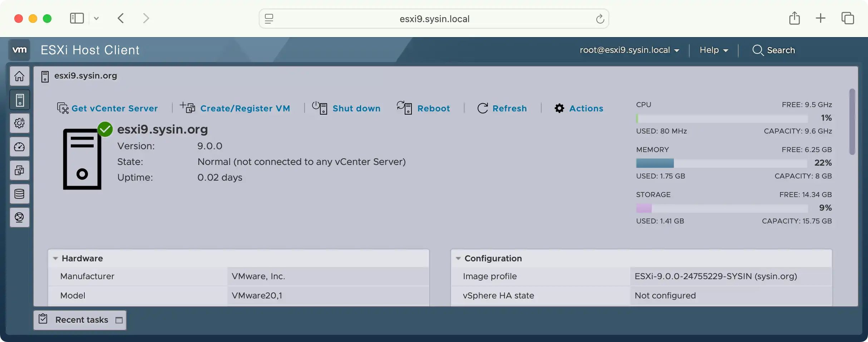This screenshot has width=868, height=342.
Task: Open the root@esxi9.sysin.local user dropdown
Action: 630,50
